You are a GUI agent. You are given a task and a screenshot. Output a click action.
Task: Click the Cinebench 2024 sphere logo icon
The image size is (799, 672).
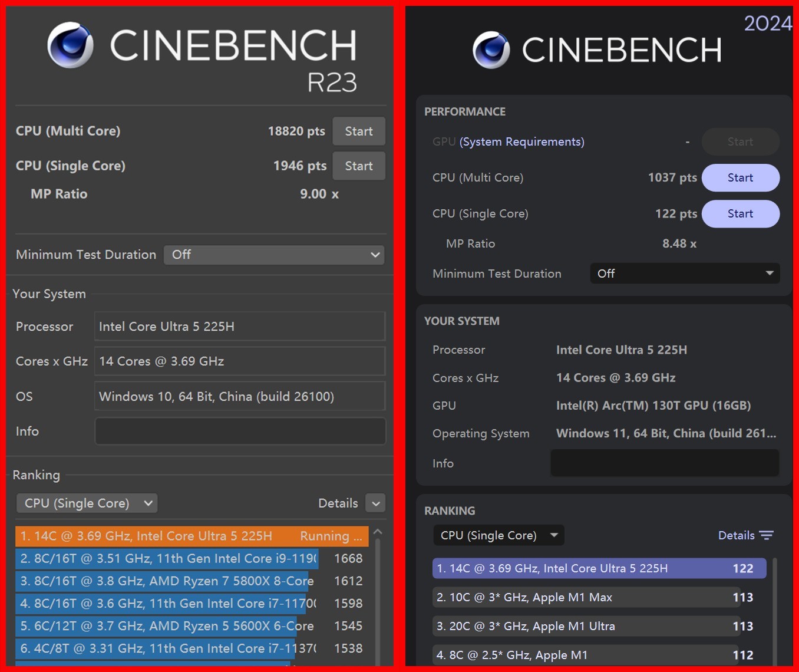[491, 50]
